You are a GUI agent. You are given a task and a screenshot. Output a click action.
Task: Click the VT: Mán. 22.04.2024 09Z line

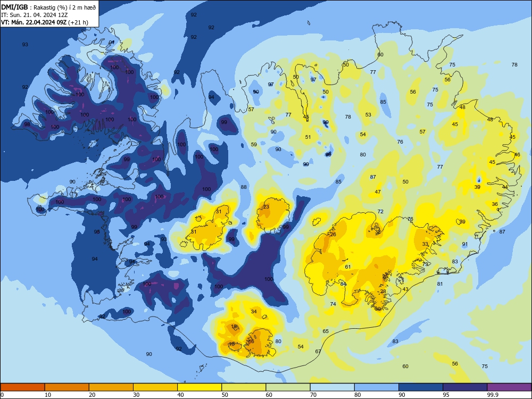[x=45, y=22]
